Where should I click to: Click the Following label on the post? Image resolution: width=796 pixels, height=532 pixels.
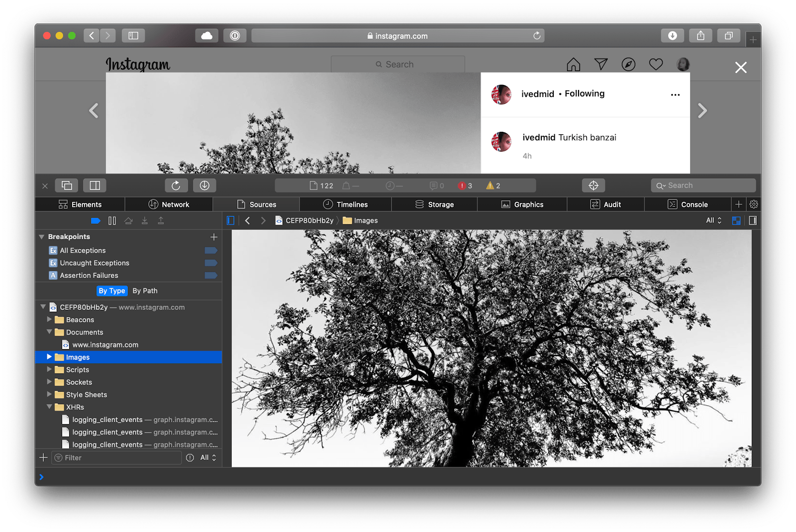point(585,93)
